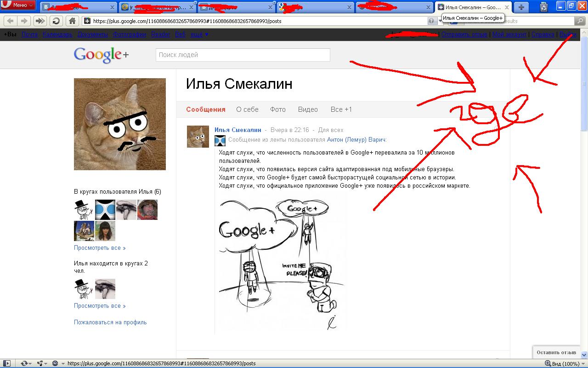Viewport: 588px width, 368px height.
Task: Click the Google+ logo
Action: coord(101,55)
